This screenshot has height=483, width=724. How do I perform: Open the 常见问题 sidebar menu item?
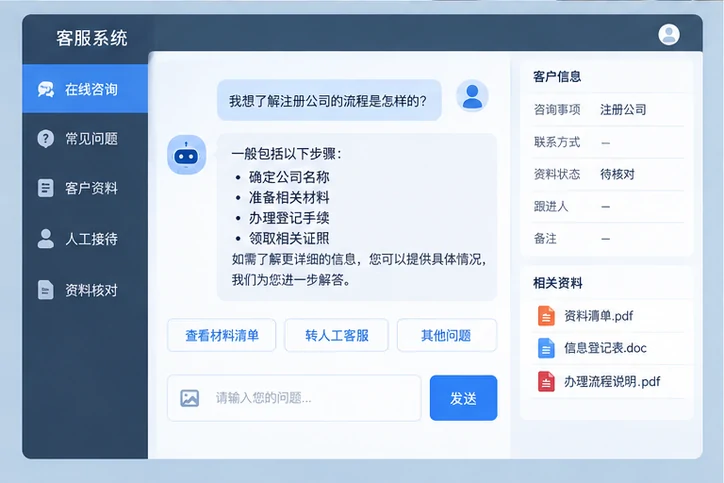[85, 139]
